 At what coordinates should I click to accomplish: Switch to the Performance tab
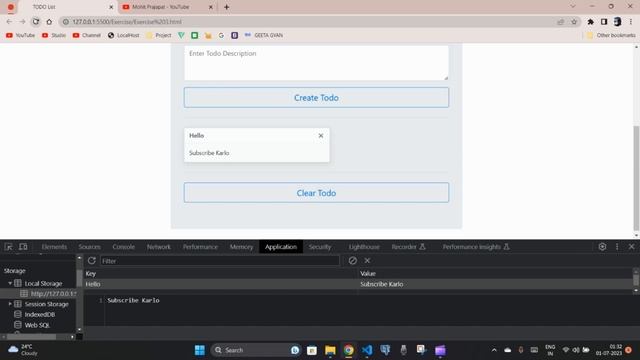[x=200, y=247]
